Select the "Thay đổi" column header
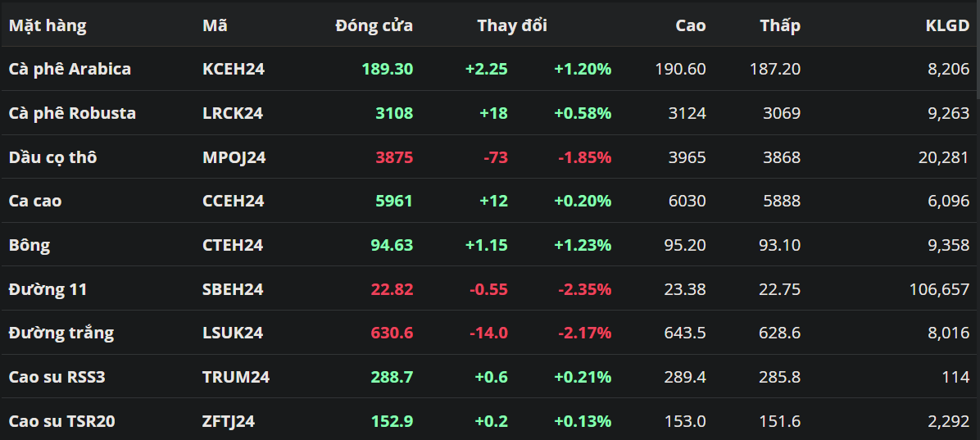Image resolution: width=980 pixels, height=440 pixels. coord(512,25)
